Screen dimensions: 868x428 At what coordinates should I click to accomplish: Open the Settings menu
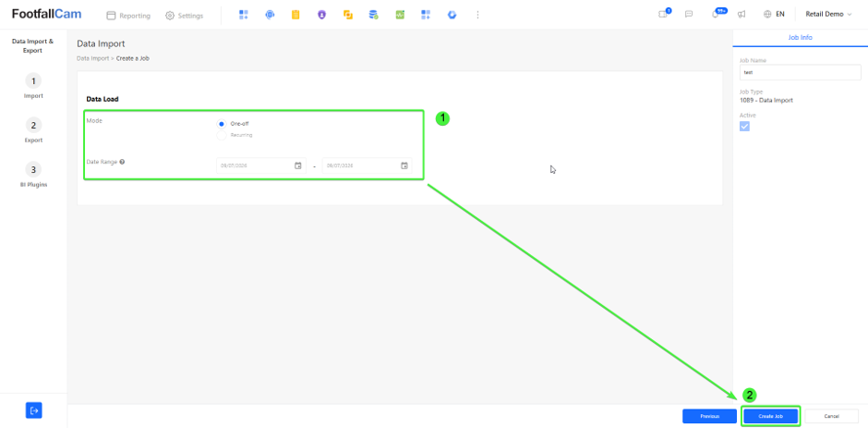tap(185, 16)
